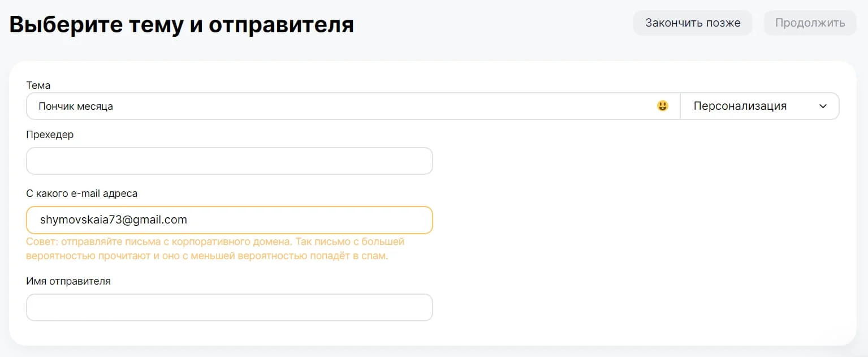Expand the Персонализация dropdown
868x357 pixels.
tap(759, 106)
